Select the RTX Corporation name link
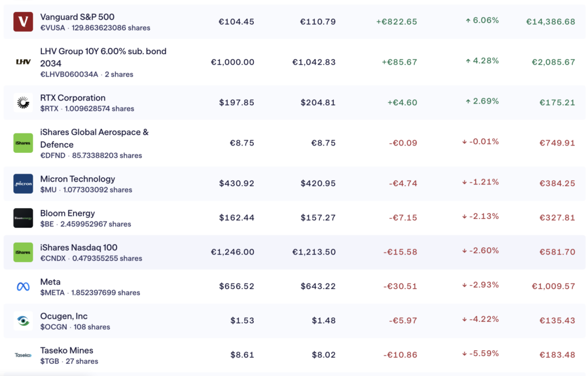This screenshot has height=376, width=588. pyautogui.click(x=72, y=98)
